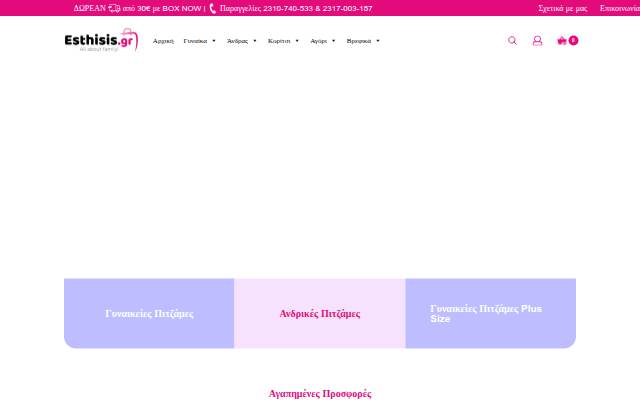Image resolution: width=640 pixels, height=400 pixels.
Task: Go home via the Esthisis.gr logo
Action: 101,40
